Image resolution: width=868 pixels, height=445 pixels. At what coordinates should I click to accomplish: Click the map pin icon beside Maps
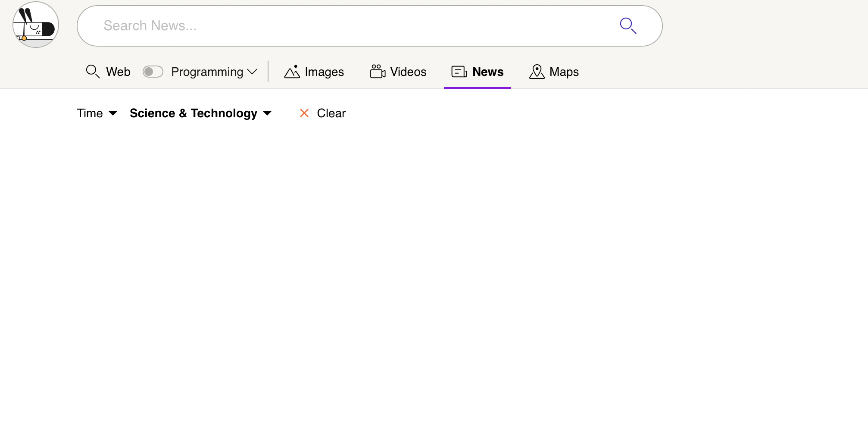(537, 72)
